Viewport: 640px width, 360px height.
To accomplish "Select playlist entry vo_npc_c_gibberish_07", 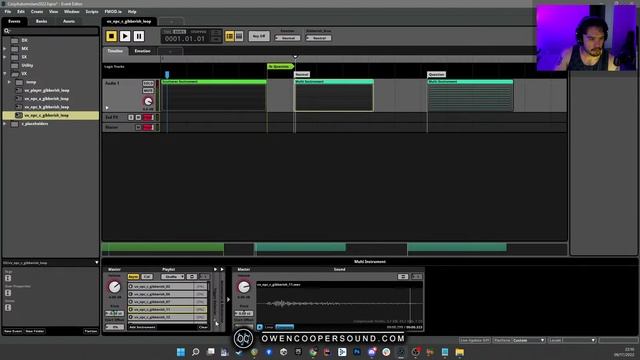I will (167, 302).
